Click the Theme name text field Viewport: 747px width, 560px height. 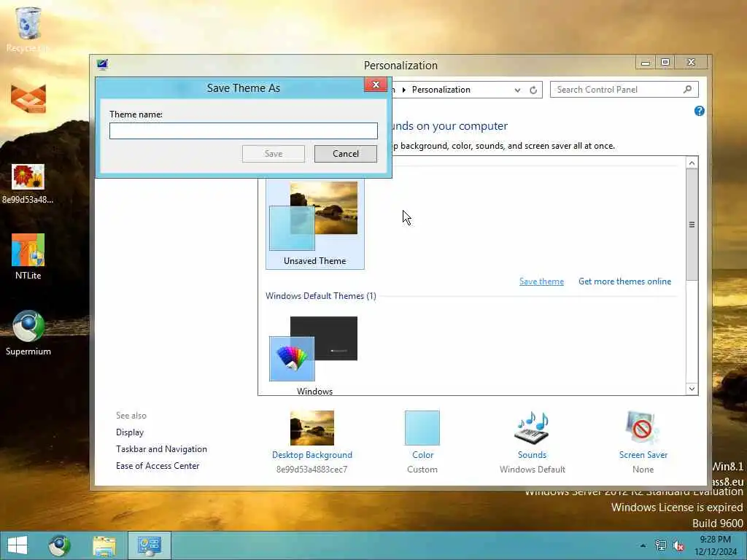click(244, 131)
